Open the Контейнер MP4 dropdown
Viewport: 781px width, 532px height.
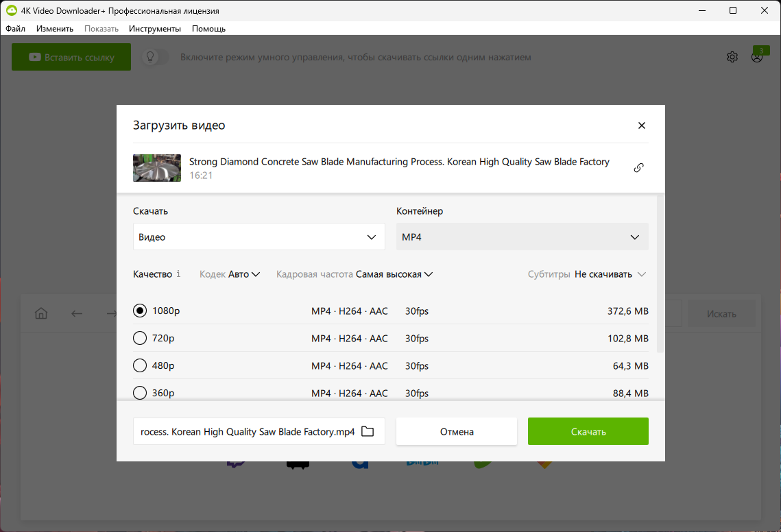(522, 237)
